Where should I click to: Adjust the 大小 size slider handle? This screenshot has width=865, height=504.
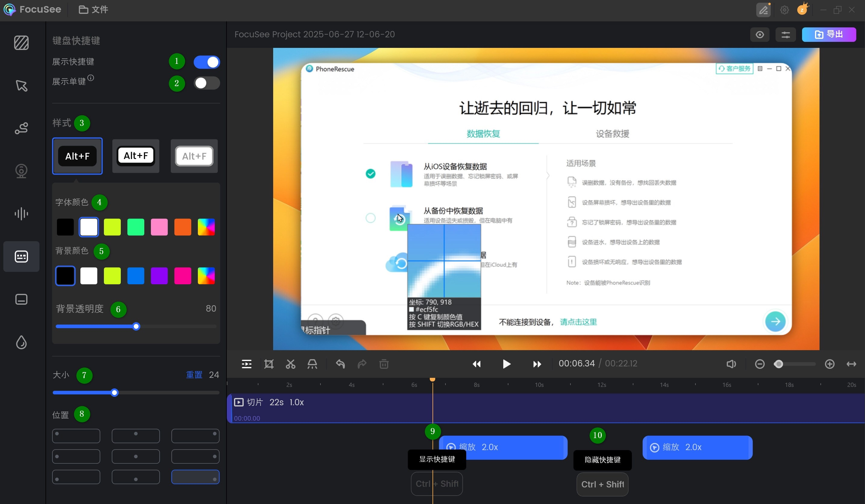[115, 393]
